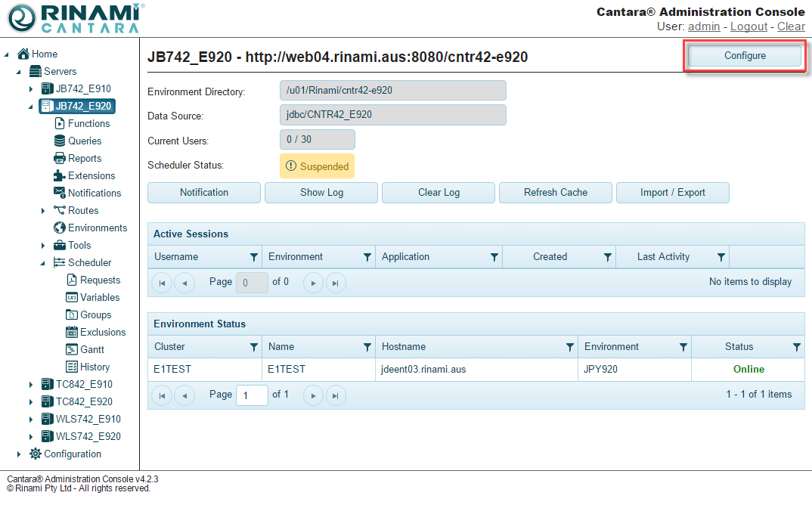Click the Environments globe icon
Image resolution: width=812 pixels, height=508 pixels.
tap(60, 228)
